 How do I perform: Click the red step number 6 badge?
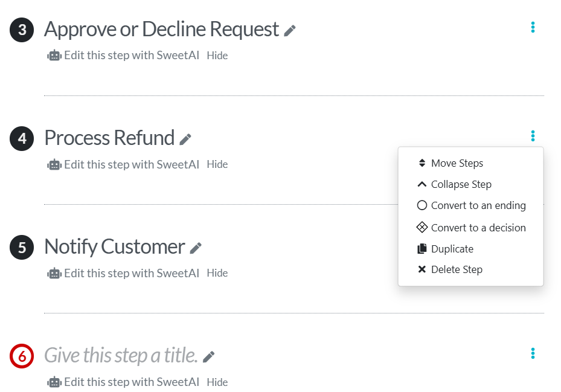coord(21,355)
